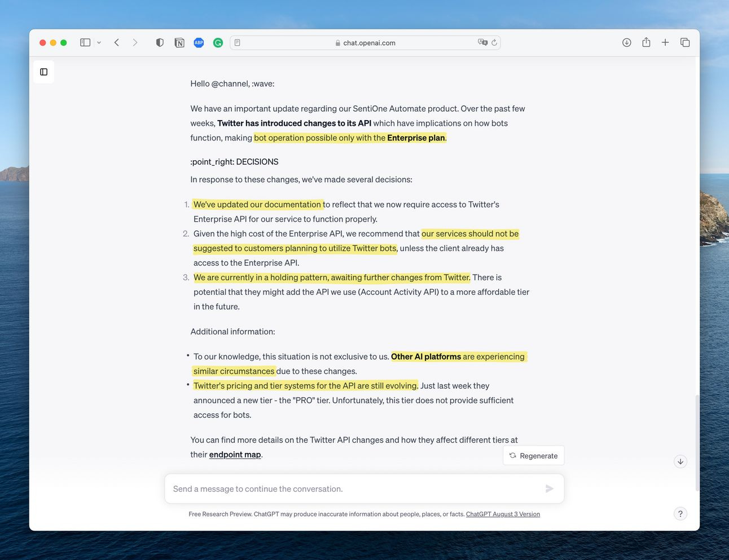
Task: Click 'Twitter has introduced changes to its API'
Action: tap(294, 123)
